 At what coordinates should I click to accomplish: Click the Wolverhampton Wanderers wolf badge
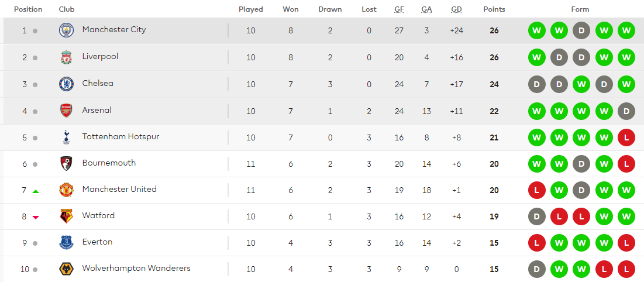tap(66, 269)
